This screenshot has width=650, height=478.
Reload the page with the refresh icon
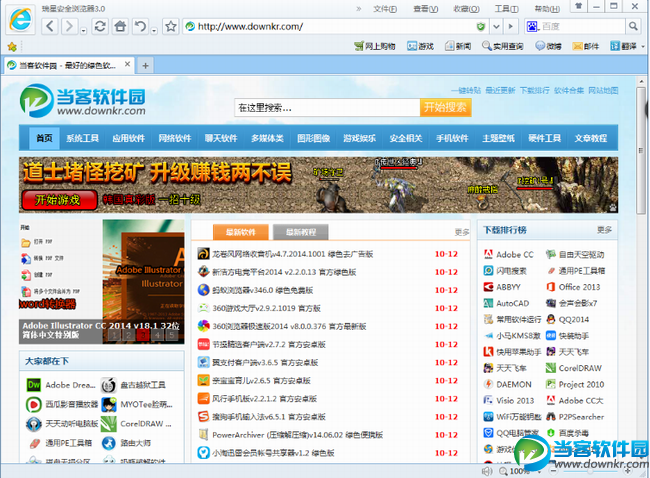pyautogui.click(x=100, y=27)
